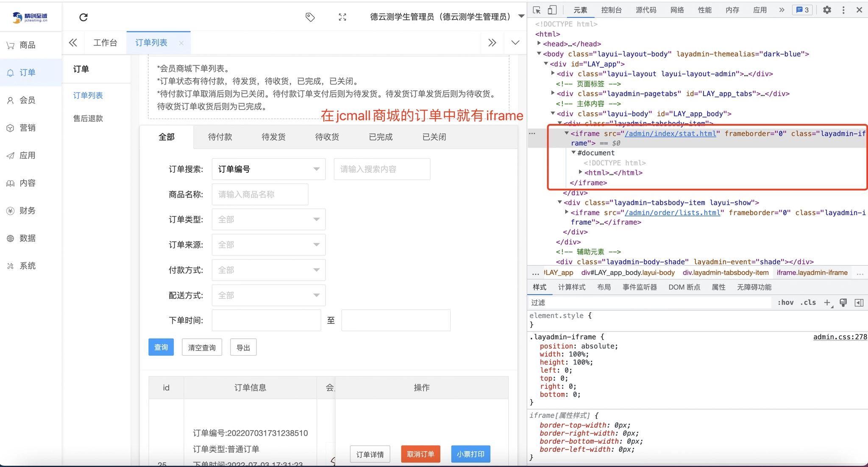
Task: Toggle DevTools device toolbar icon
Action: pos(552,10)
